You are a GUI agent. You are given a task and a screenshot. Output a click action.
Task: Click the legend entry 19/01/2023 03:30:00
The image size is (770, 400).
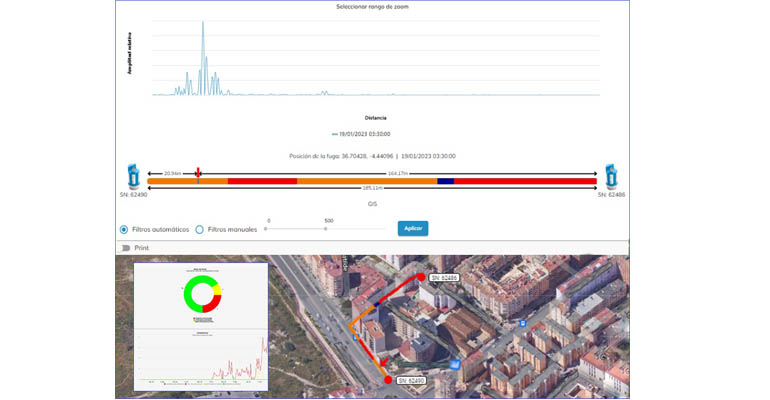(361, 134)
